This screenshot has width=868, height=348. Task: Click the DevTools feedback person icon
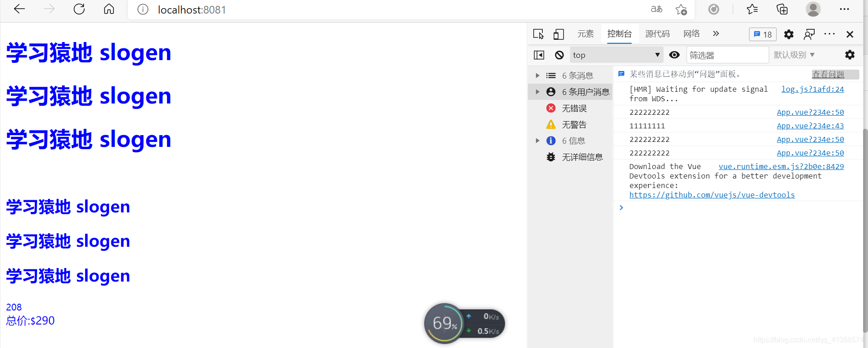click(x=809, y=34)
